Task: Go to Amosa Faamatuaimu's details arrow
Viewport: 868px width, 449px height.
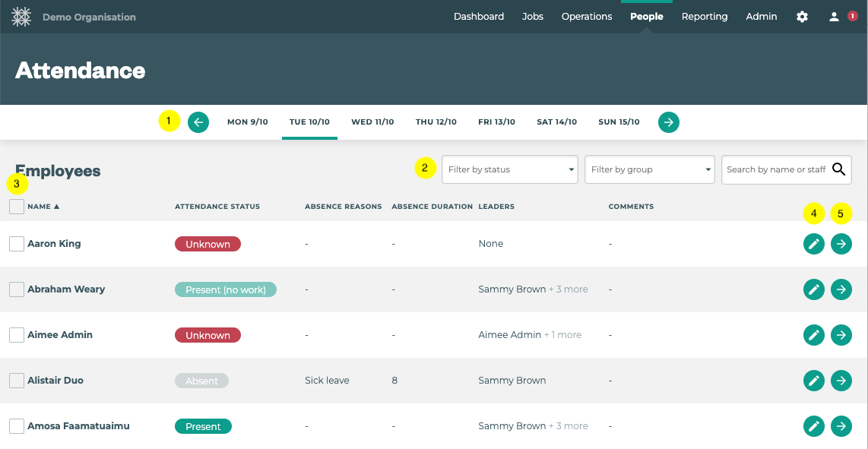Action: (x=841, y=426)
